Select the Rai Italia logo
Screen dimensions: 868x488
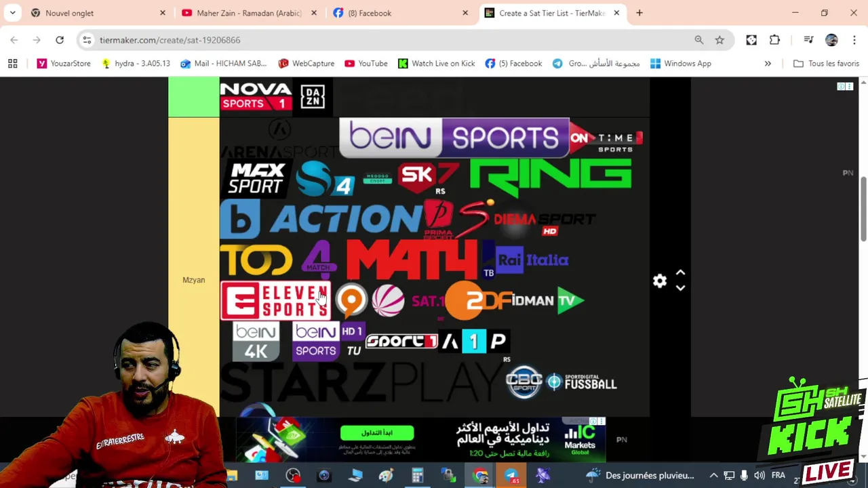click(x=532, y=260)
